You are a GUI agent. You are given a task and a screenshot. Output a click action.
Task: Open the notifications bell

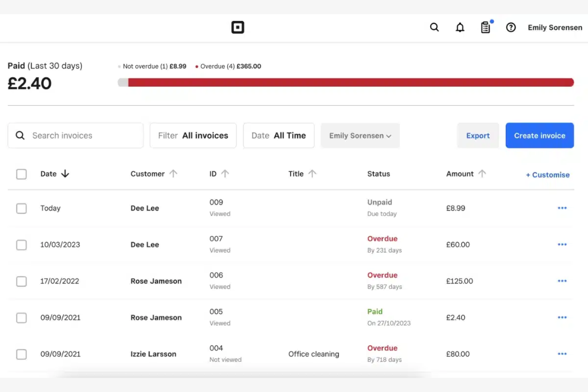click(460, 27)
